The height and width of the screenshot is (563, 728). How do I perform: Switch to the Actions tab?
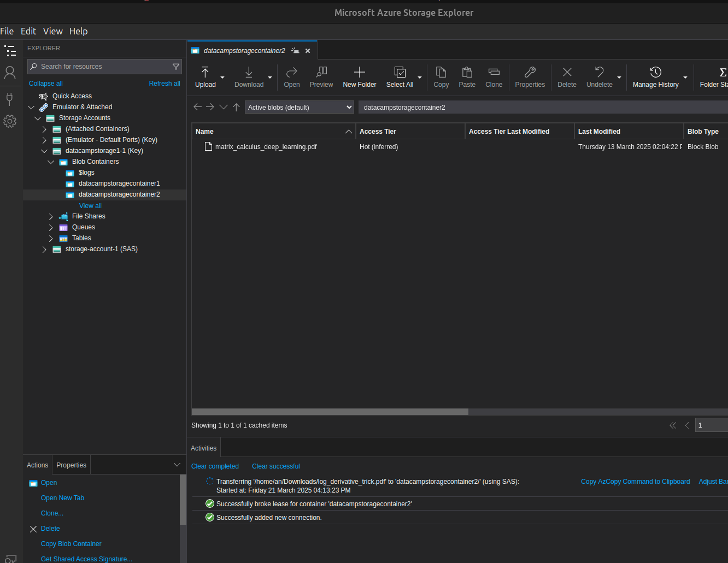38,465
